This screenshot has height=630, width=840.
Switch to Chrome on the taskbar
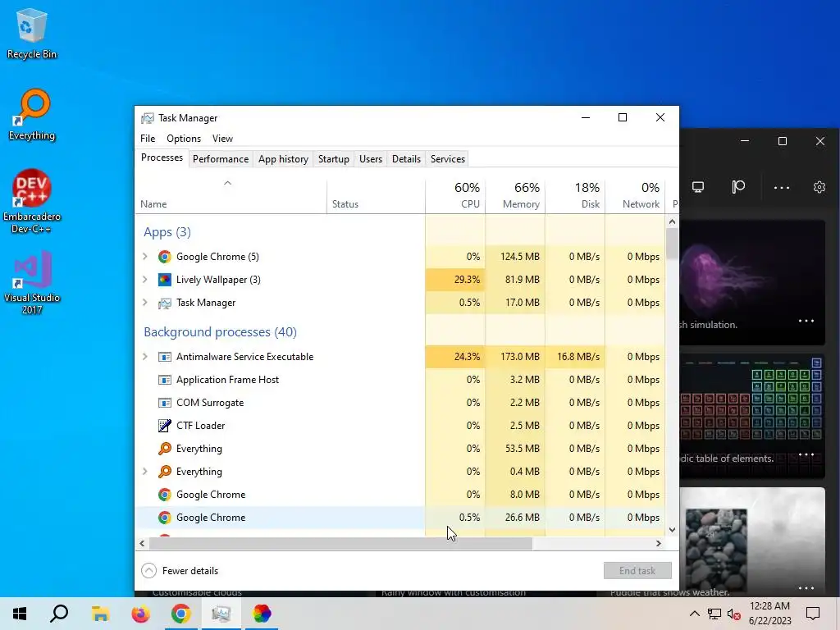[x=181, y=614]
